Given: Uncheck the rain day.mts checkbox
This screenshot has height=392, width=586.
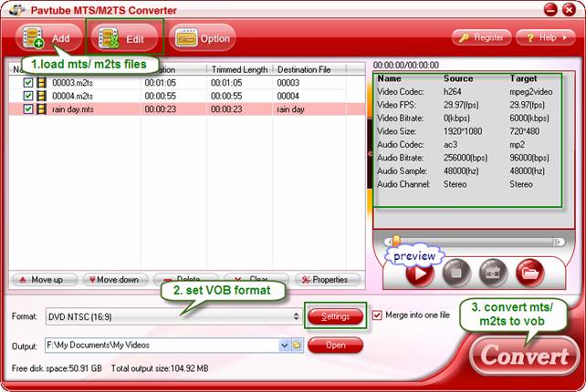Looking at the screenshot, I should [x=28, y=109].
